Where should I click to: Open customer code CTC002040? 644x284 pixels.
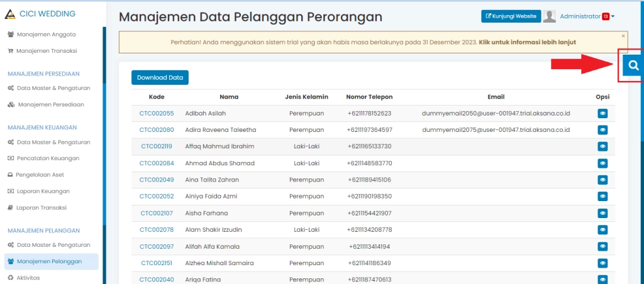pyautogui.click(x=157, y=280)
